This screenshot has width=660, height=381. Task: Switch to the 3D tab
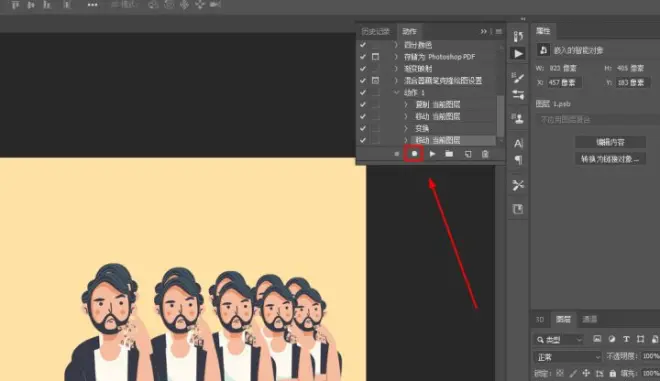click(540, 320)
